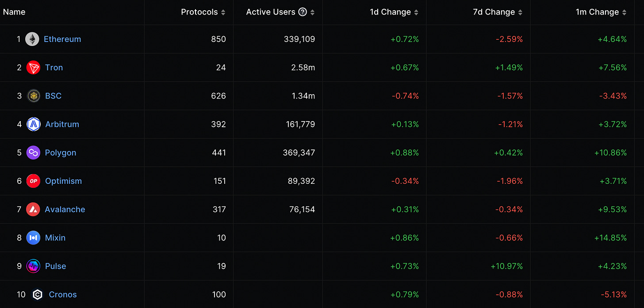This screenshot has height=308, width=644.
Task: Sort by 1d Change column arrows
Action: [416, 12]
